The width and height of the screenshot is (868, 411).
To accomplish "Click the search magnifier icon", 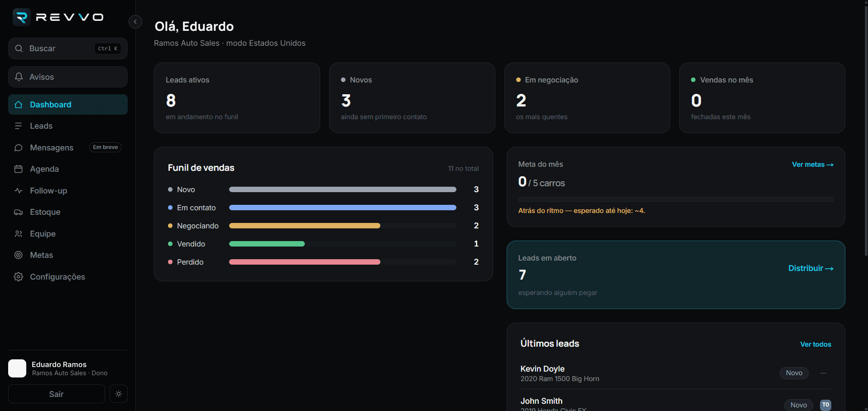I will pos(19,48).
